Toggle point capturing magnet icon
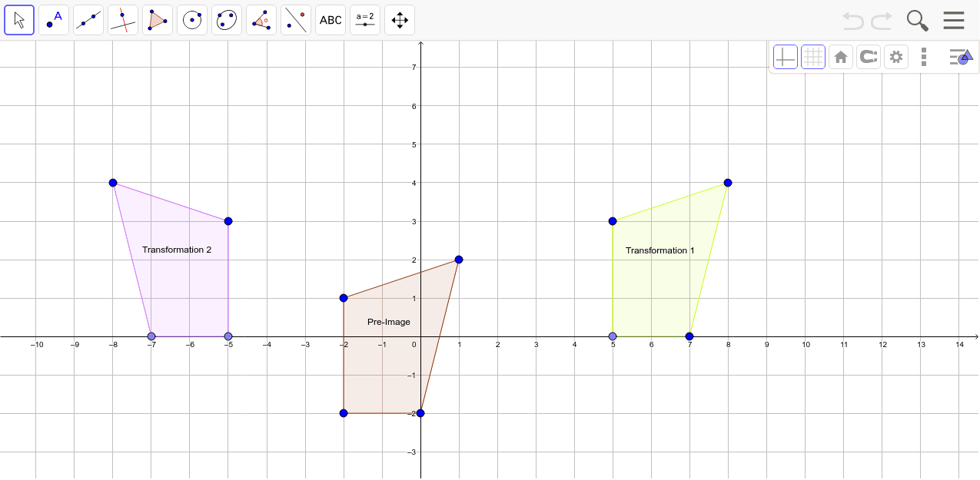Image resolution: width=980 pixels, height=480 pixels. click(869, 57)
